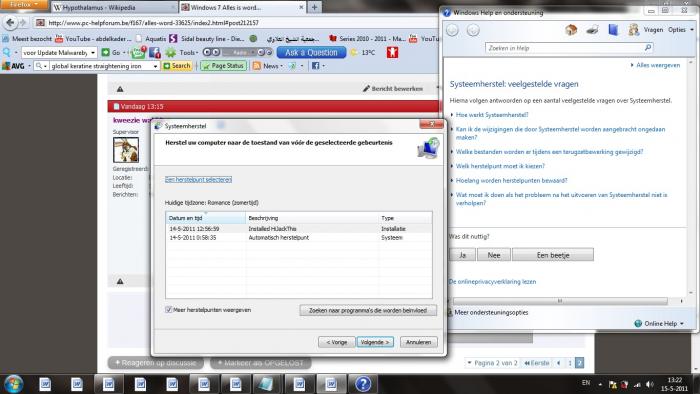Viewport: 700px width, 394px height.
Task: Click the horizontal scrollbar in Help window
Action: 560,301
